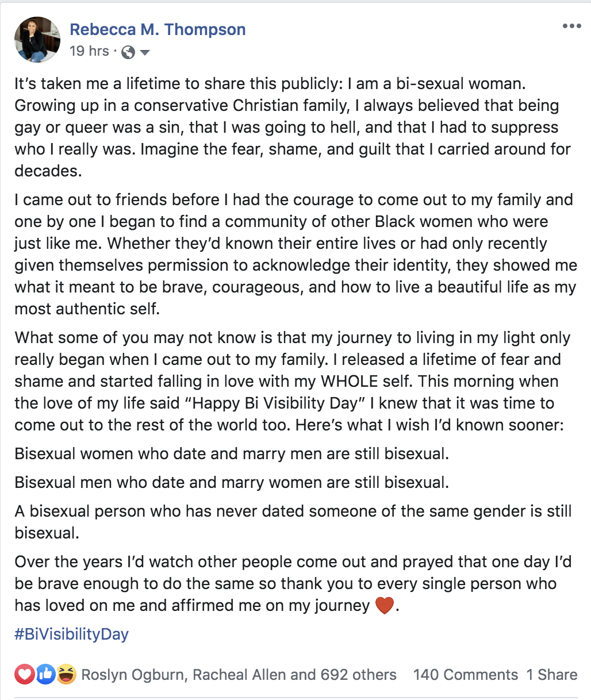This screenshot has height=700, width=591.
Task: Open the post options three-dots menu
Action: [x=571, y=26]
